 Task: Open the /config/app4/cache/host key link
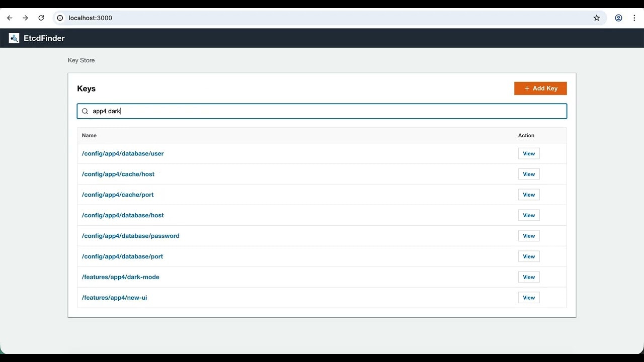118,174
